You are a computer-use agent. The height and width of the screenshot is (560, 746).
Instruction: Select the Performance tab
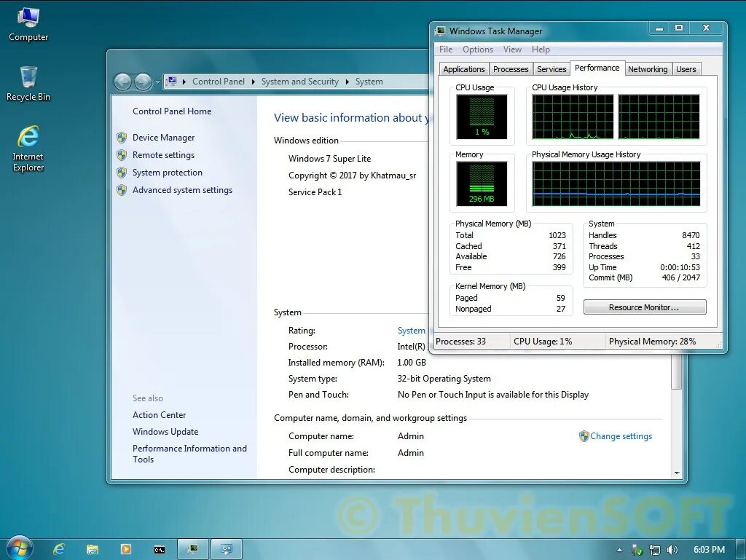[597, 68]
